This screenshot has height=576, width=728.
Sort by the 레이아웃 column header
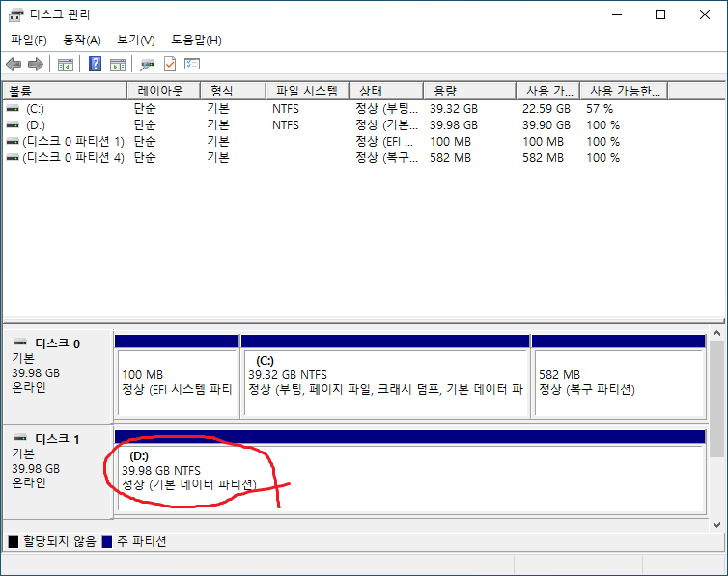point(163,91)
